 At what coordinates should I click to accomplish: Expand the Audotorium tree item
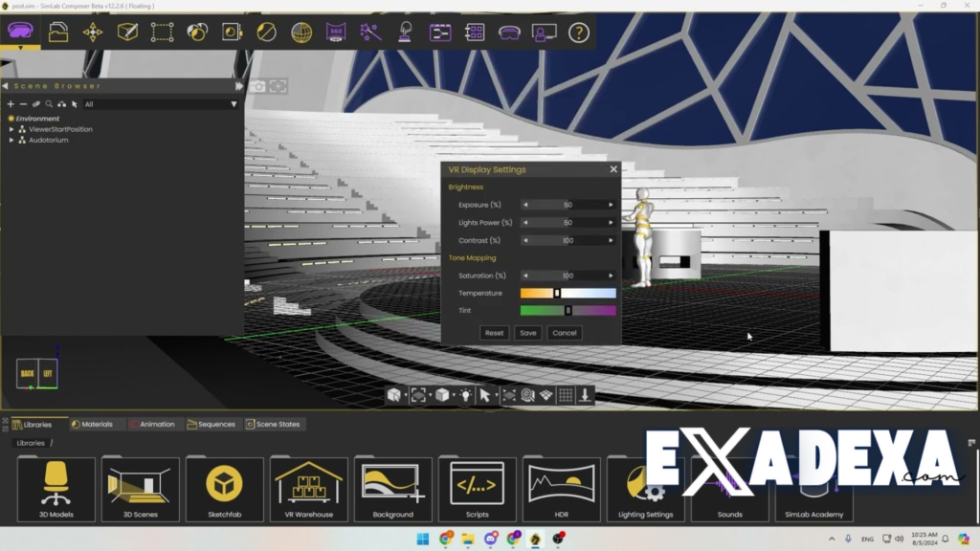(x=11, y=140)
